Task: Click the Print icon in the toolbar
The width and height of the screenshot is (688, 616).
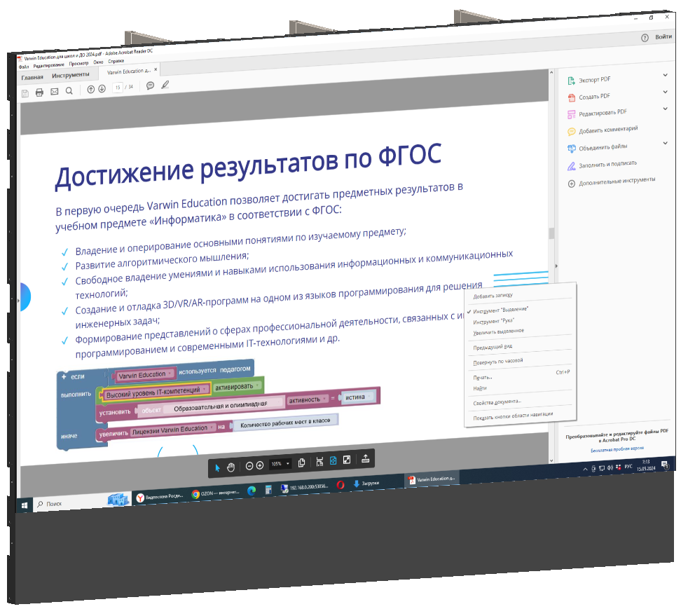Action: [x=39, y=93]
